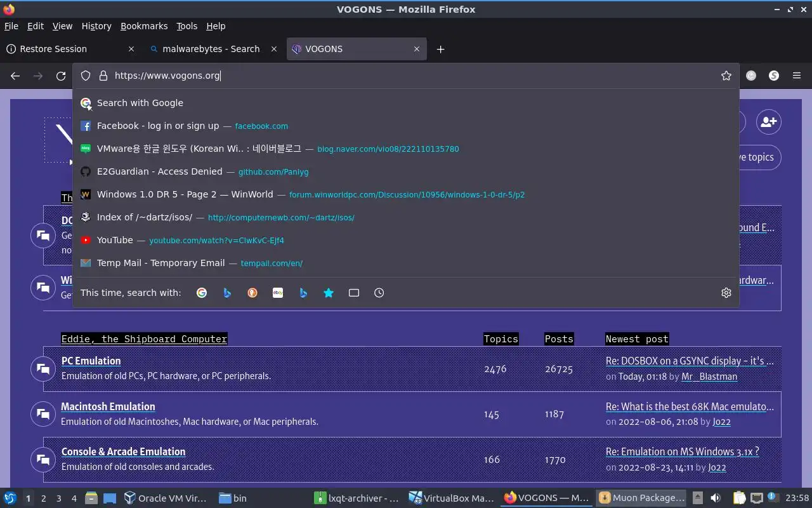Search within History clock icon
The height and width of the screenshot is (508, 812).
(379, 293)
